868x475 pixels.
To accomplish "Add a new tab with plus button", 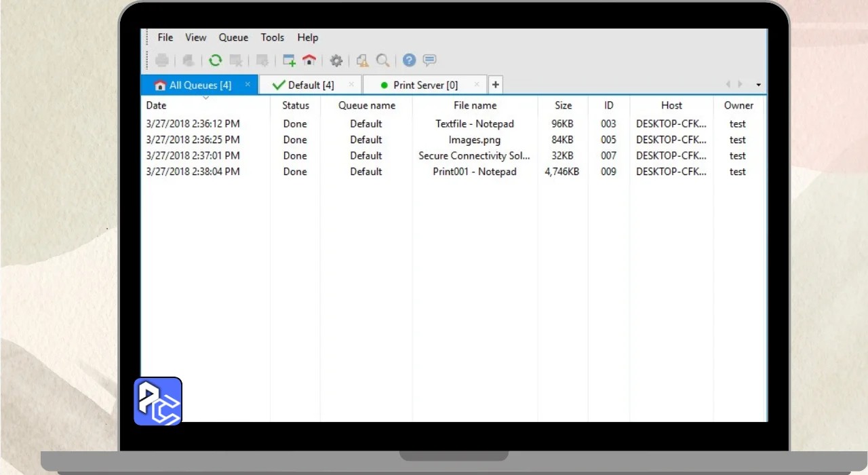I will pos(496,85).
